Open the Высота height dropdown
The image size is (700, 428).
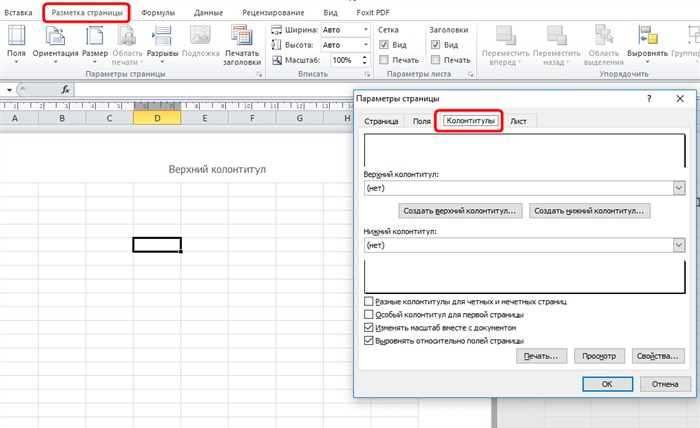click(x=366, y=45)
